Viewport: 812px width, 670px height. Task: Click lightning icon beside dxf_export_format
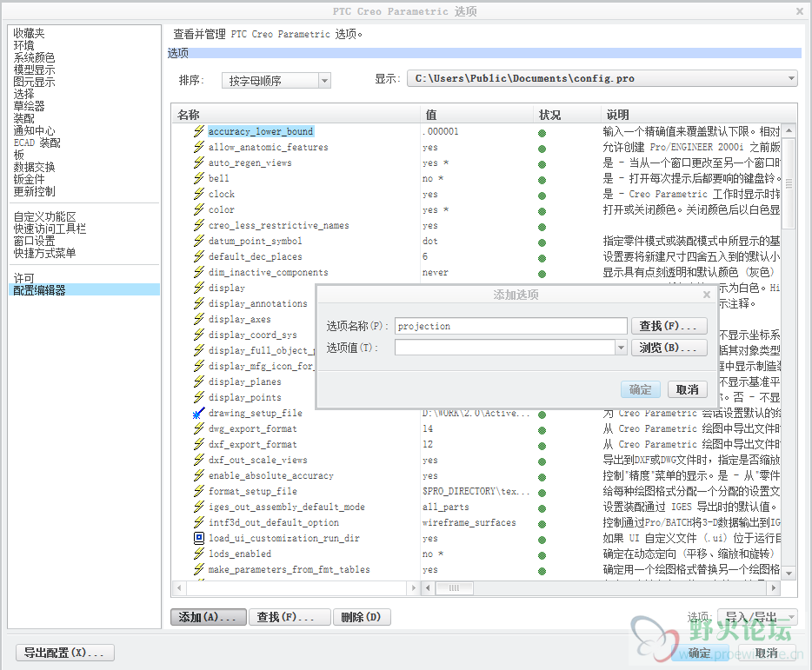click(199, 444)
